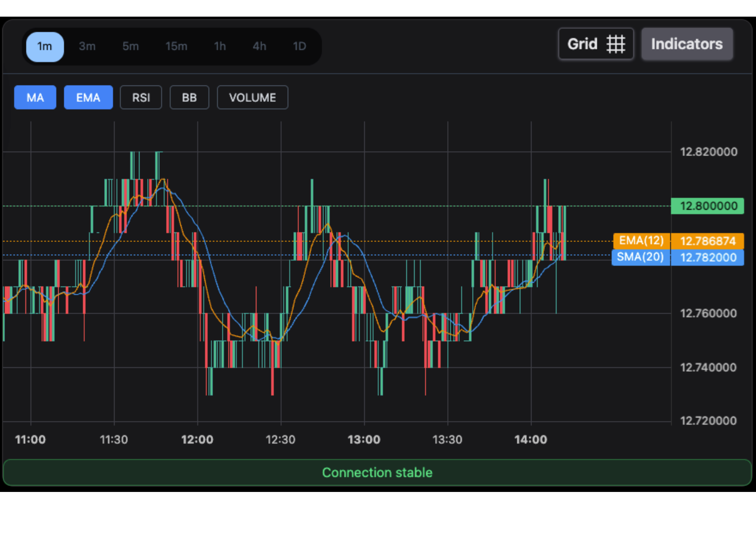This screenshot has height=534, width=756.
Task: Click the blue SMA(20) label
Action: 640,257
